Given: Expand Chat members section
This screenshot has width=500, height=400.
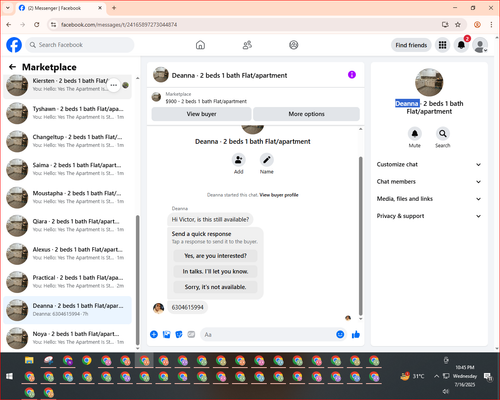Looking at the screenshot, I should pos(429,182).
